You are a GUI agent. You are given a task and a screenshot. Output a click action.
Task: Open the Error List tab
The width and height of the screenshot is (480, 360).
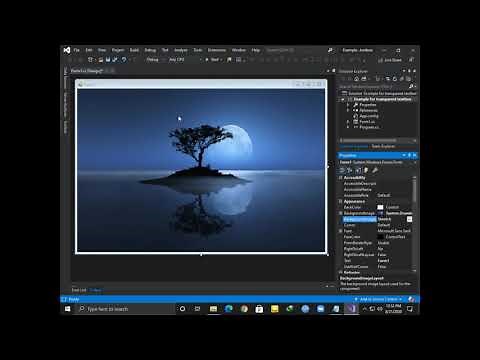(x=79, y=290)
